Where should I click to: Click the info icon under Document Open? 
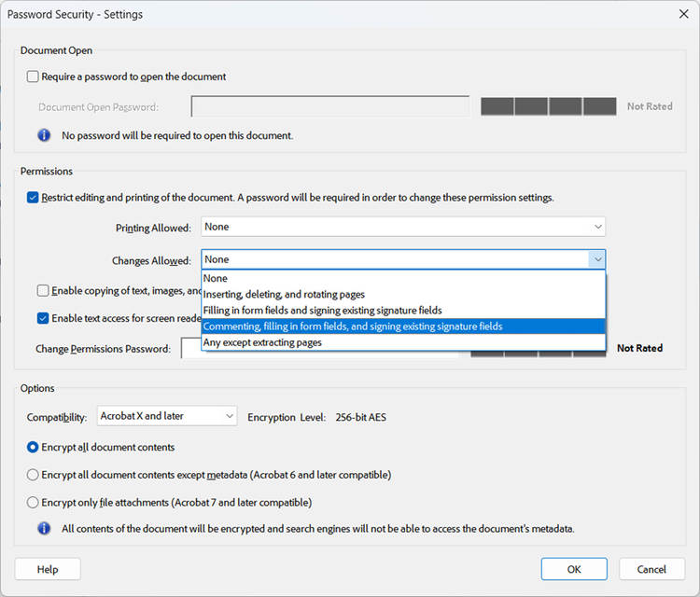click(x=44, y=135)
